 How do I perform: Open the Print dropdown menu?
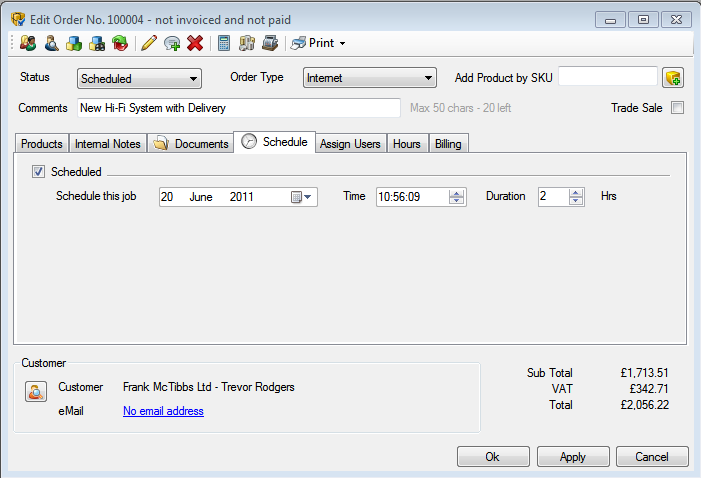[x=320, y=43]
